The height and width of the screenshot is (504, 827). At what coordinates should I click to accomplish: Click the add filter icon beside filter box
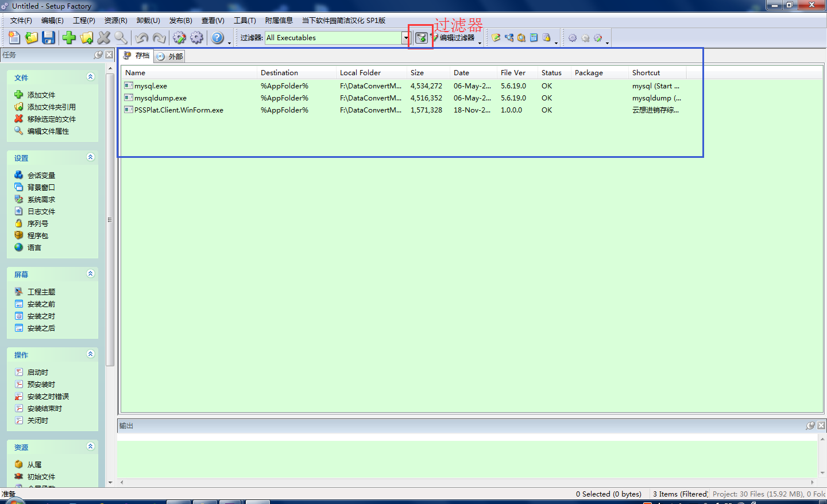pos(422,38)
